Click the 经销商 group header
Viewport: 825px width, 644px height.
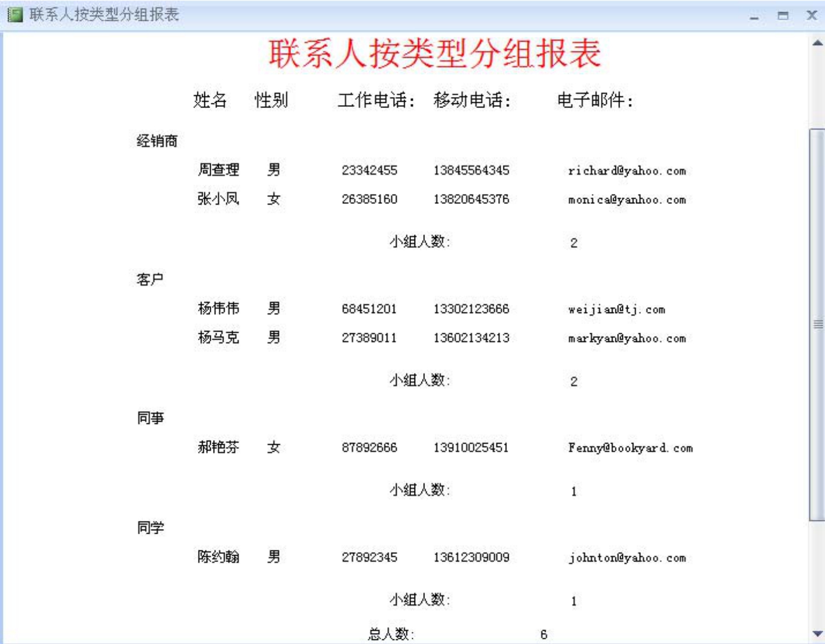(157, 141)
